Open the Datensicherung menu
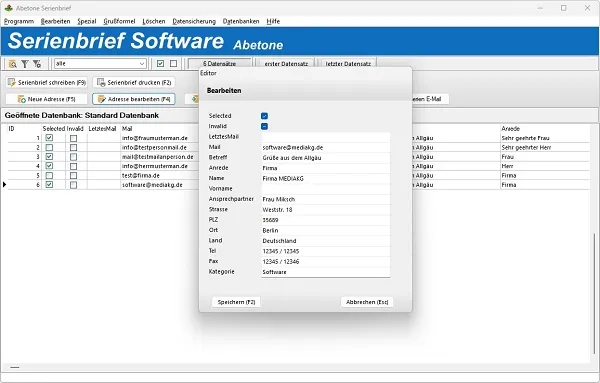The height and width of the screenshot is (383, 600). [194, 21]
